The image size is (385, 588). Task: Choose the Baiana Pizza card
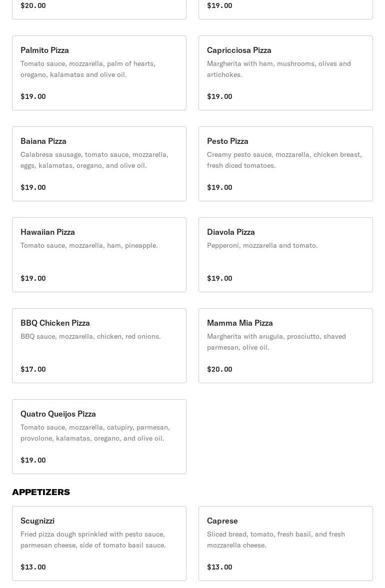click(x=99, y=164)
